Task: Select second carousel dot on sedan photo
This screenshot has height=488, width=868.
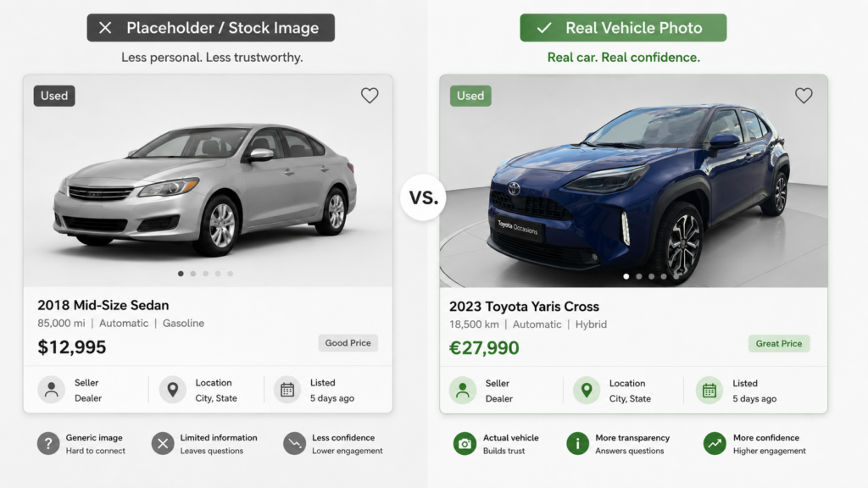Action: [193, 274]
